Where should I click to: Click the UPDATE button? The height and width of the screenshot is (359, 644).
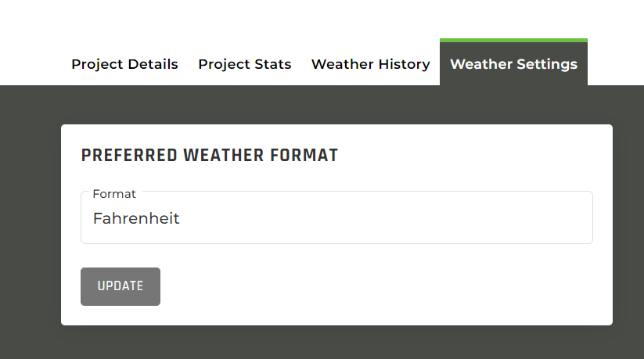click(x=121, y=286)
